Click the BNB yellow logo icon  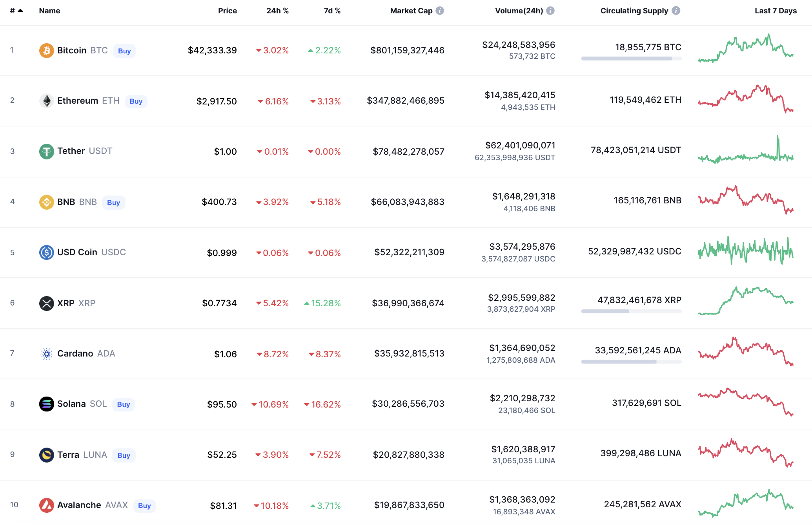tap(46, 202)
